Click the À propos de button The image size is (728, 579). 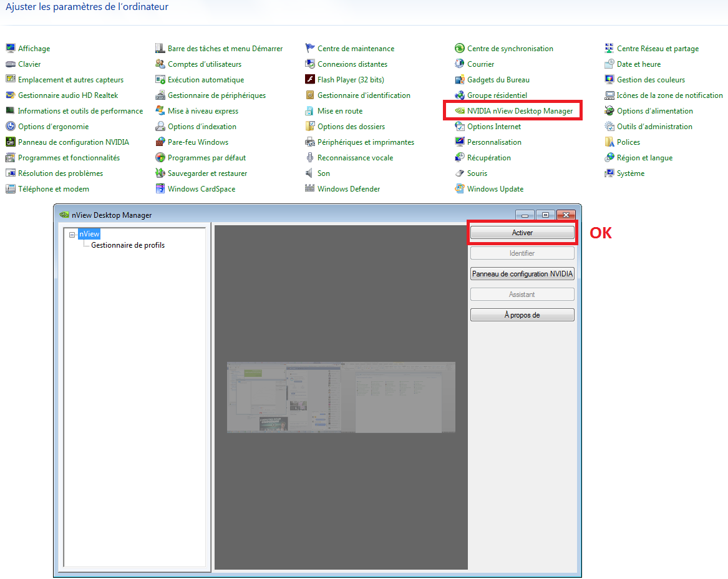coord(522,315)
